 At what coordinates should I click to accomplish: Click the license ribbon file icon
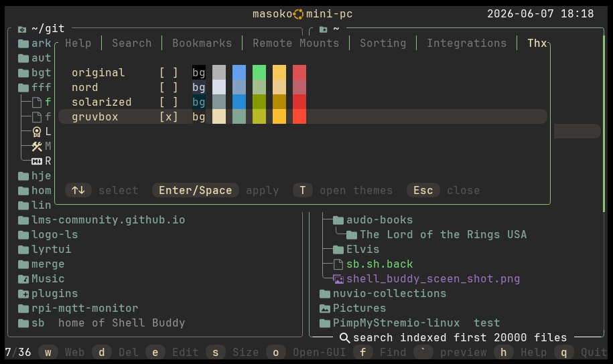pos(37,132)
